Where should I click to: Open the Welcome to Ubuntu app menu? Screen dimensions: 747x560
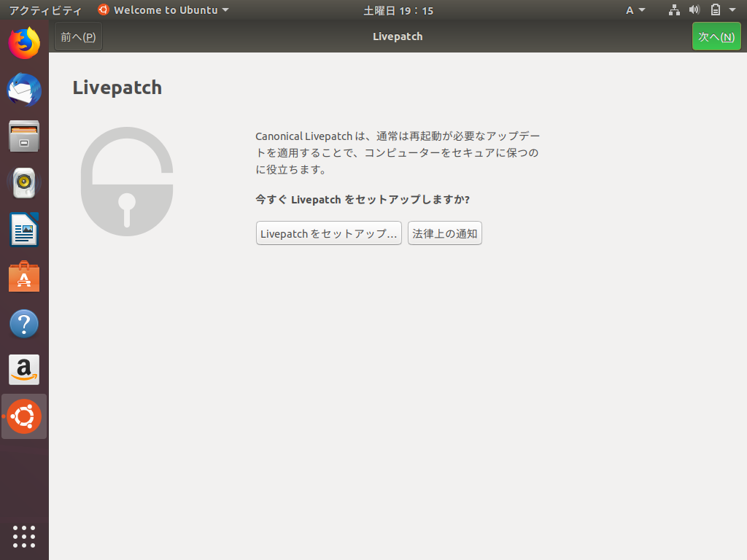tap(163, 10)
